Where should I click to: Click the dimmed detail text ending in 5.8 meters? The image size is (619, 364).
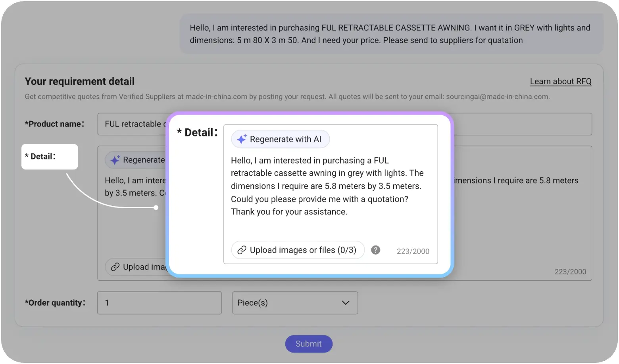(516, 181)
